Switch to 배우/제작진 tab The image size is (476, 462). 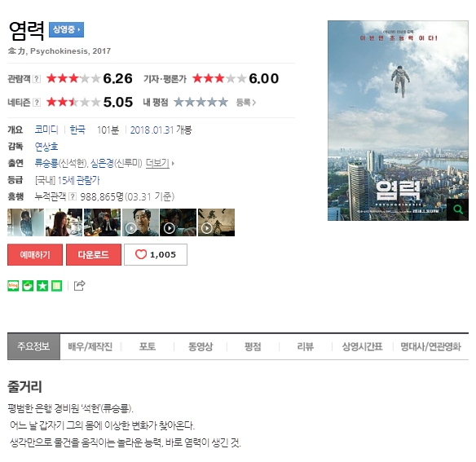click(90, 346)
